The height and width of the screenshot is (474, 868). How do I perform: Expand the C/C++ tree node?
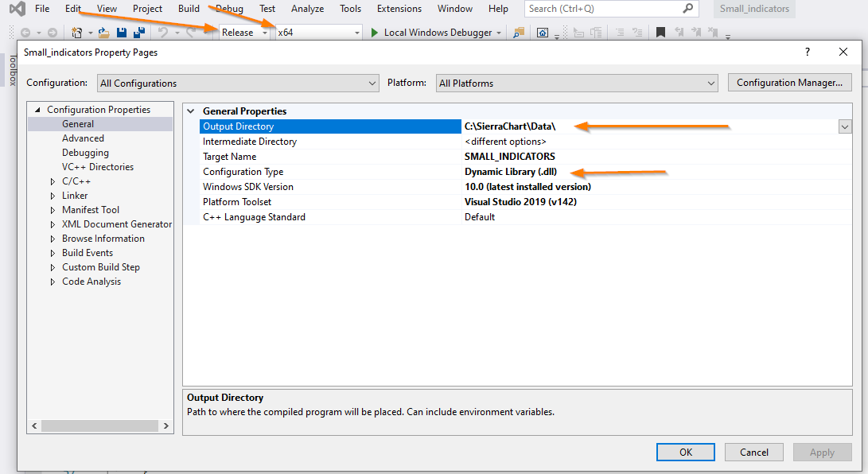pyautogui.click(x=53, y=181)
